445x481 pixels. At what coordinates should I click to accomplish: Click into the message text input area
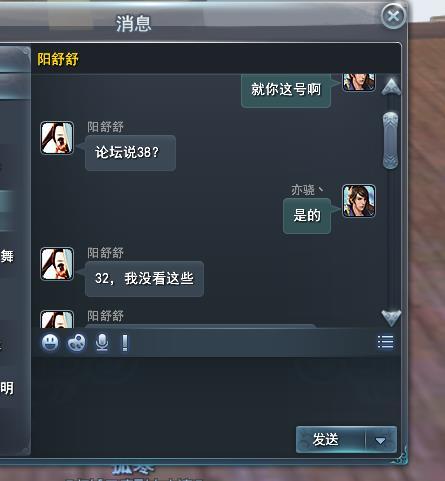(216, 390)
